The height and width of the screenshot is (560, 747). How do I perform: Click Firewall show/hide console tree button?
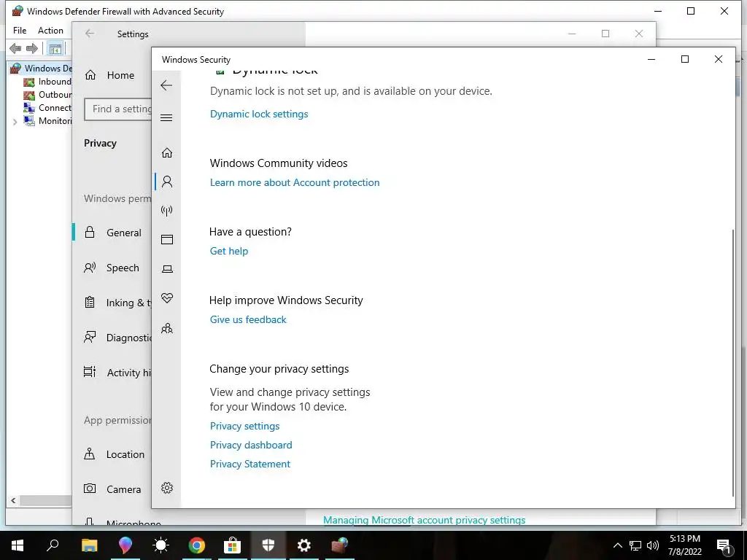(55, 49)
